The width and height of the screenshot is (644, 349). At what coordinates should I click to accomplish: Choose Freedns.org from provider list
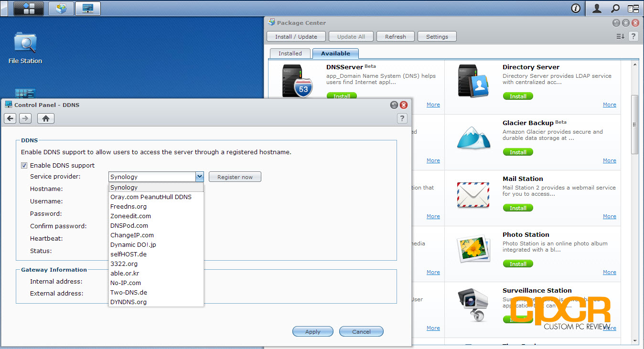[x=156, y=207]
